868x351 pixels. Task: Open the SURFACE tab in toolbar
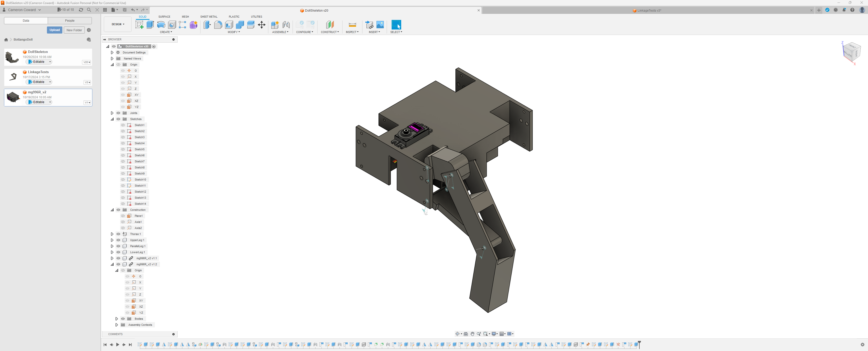click(x=164, y=17)
